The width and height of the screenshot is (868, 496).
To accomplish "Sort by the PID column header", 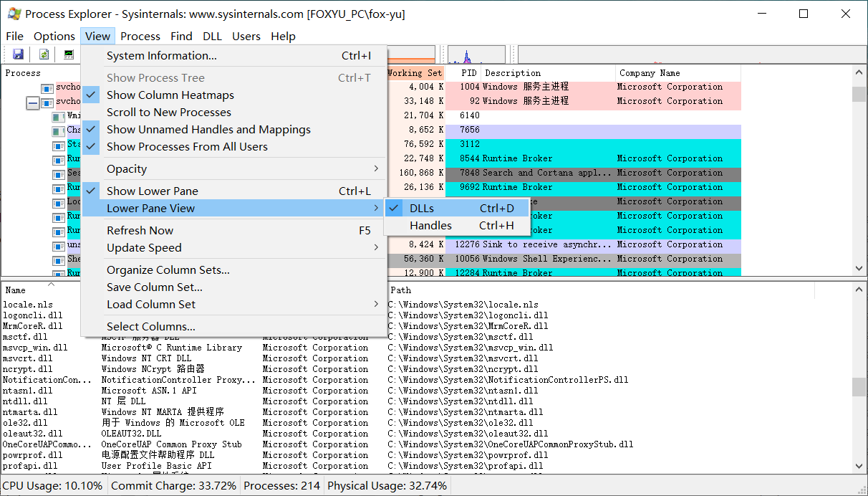I will point(463,73).
